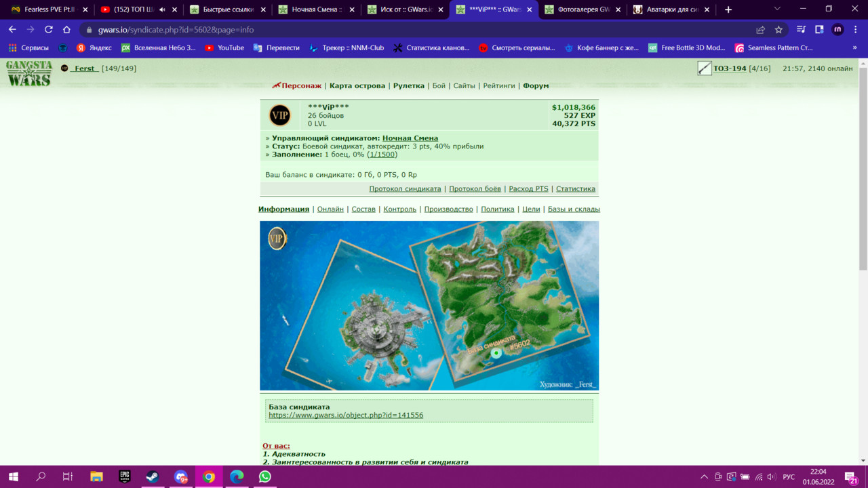Image resolution: width=868 pixels, height=488 pixels.
Task: Open Epic Games launcher from taskbar
Action: (x=124, y=476)
